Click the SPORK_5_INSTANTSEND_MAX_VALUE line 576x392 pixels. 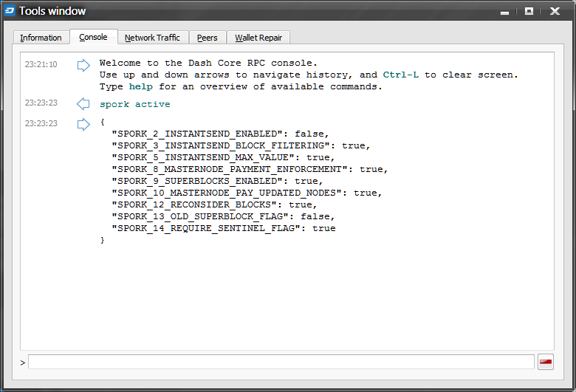[223, 157]
